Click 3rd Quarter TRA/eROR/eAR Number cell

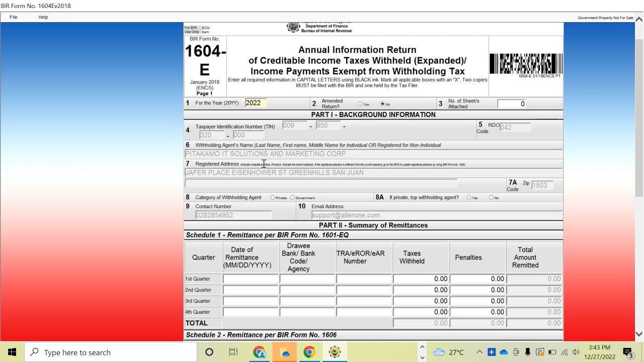[x=364, y=301]
